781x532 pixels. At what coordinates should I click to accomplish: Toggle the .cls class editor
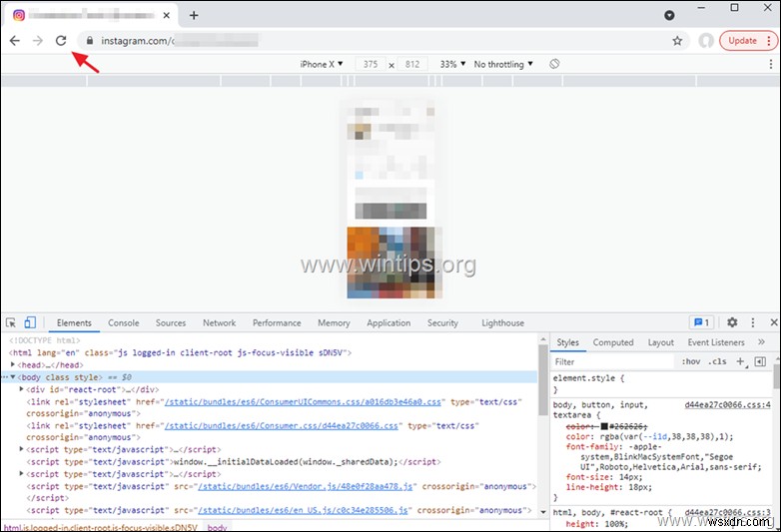(x=718, y=361)
